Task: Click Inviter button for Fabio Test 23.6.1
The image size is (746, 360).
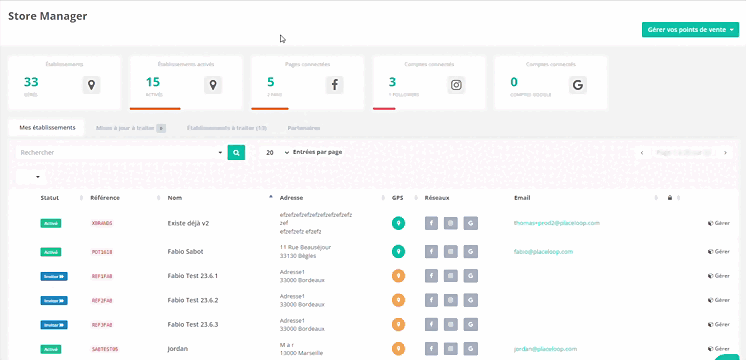Action: [54, 276]
